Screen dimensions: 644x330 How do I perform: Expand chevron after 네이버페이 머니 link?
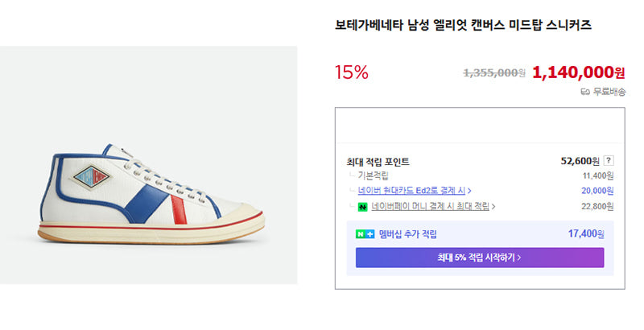(493, 207)
